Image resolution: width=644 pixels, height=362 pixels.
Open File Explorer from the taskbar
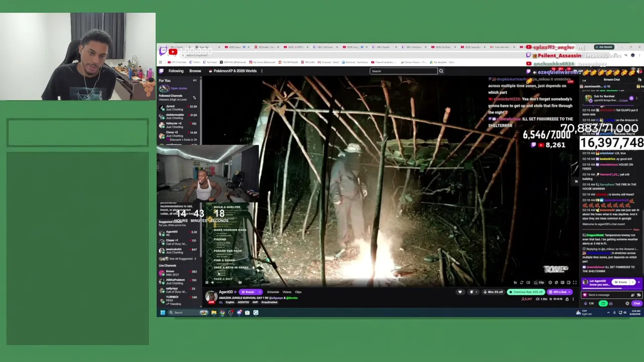(x=214, y=313)
